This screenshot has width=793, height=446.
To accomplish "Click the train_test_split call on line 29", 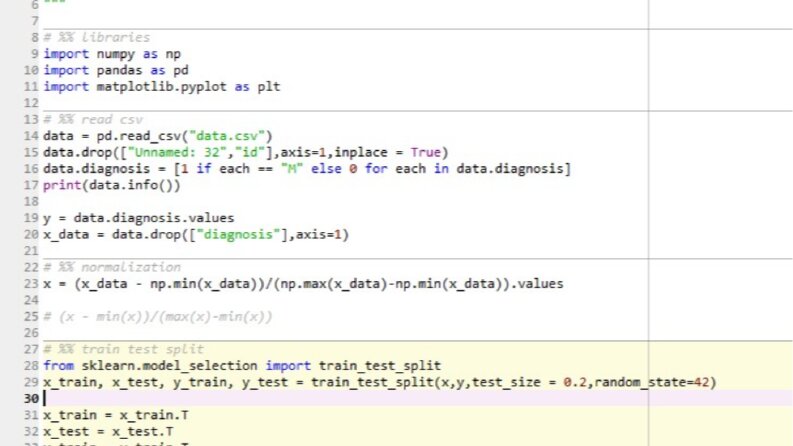I will click(x=380, y=382).
